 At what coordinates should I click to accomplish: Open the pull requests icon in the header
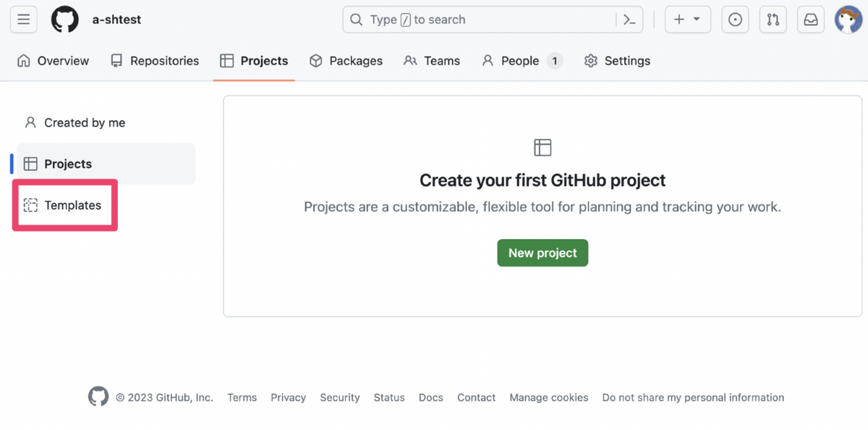tap(773, 20)
